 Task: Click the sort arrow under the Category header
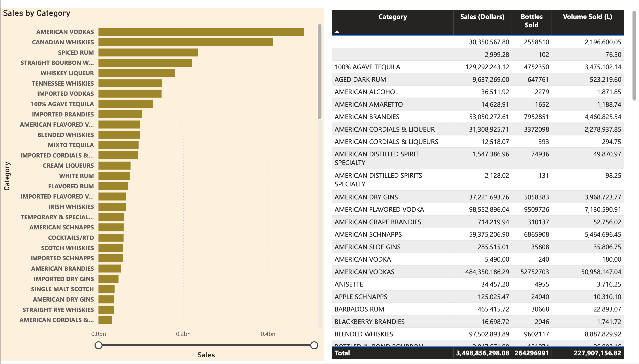(x=337, y=32)
